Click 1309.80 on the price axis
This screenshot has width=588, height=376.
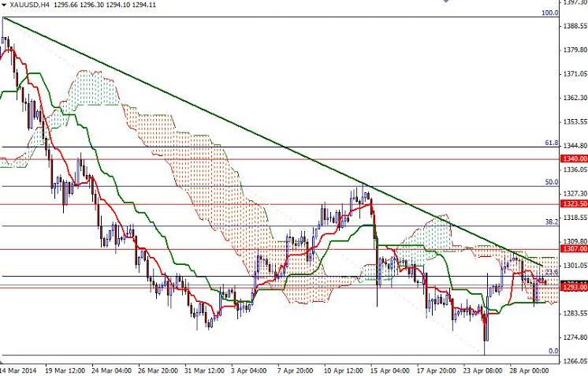tap(575, 241)
